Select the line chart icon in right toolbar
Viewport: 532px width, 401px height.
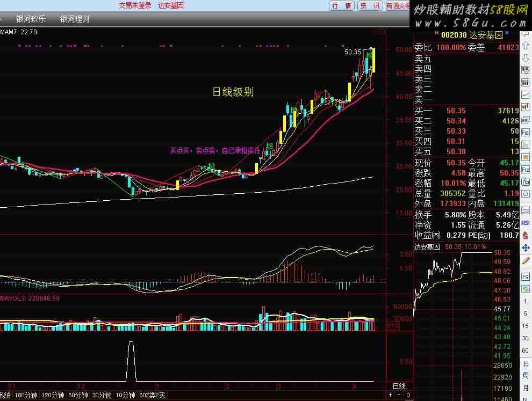coord(525,95)
